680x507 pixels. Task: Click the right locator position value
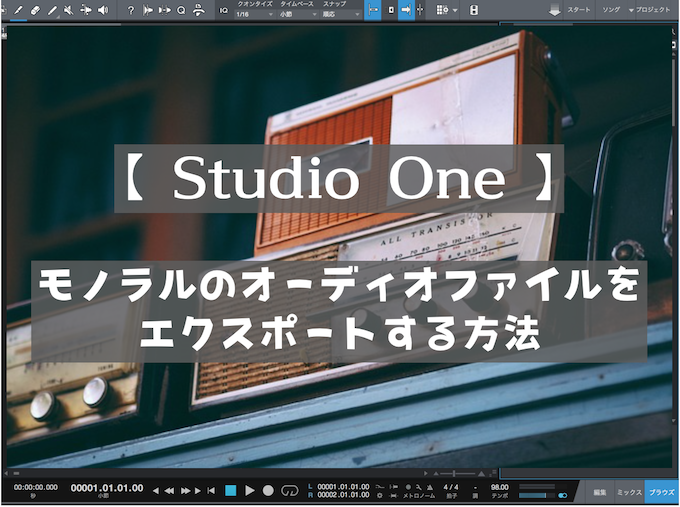[x=343, y=495]
